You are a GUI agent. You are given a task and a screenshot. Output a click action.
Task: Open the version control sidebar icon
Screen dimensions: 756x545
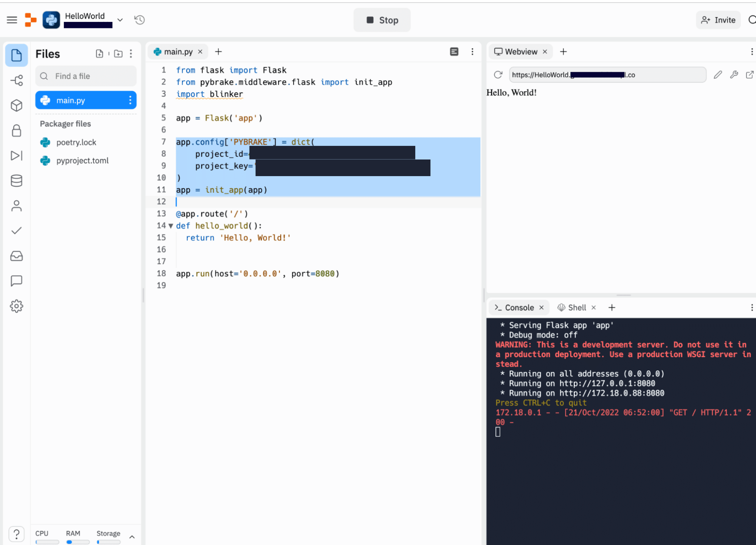[x=17, y=80]
